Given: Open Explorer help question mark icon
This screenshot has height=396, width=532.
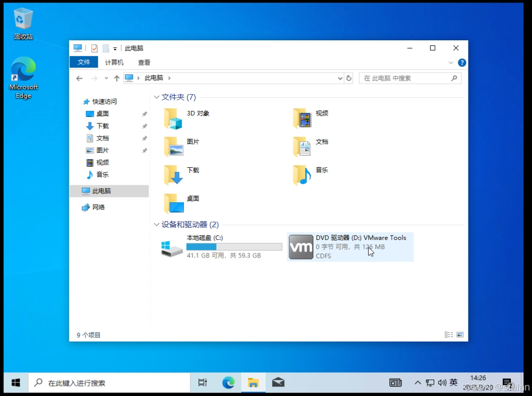Looking at the screenshot, I should point(462,62).
